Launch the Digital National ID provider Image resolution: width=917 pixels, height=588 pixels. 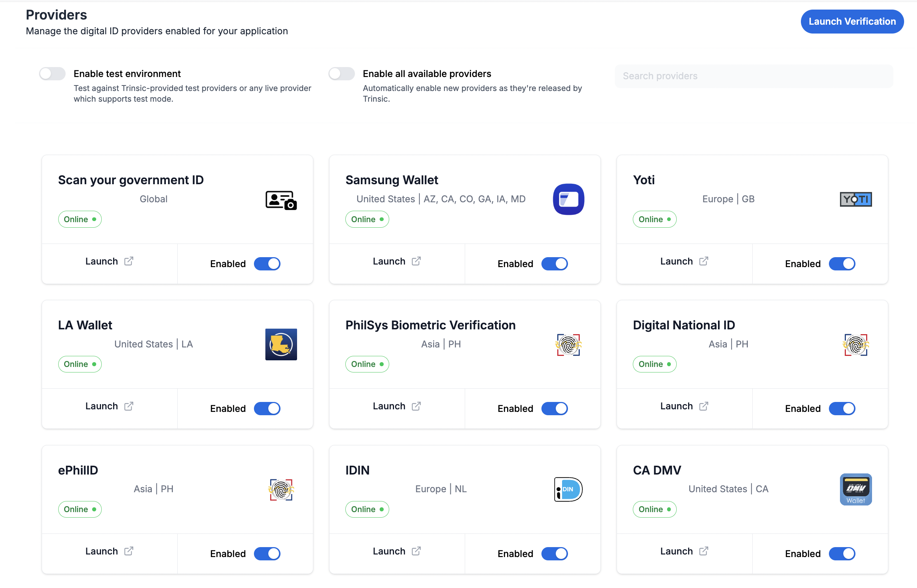coord(684,406)
